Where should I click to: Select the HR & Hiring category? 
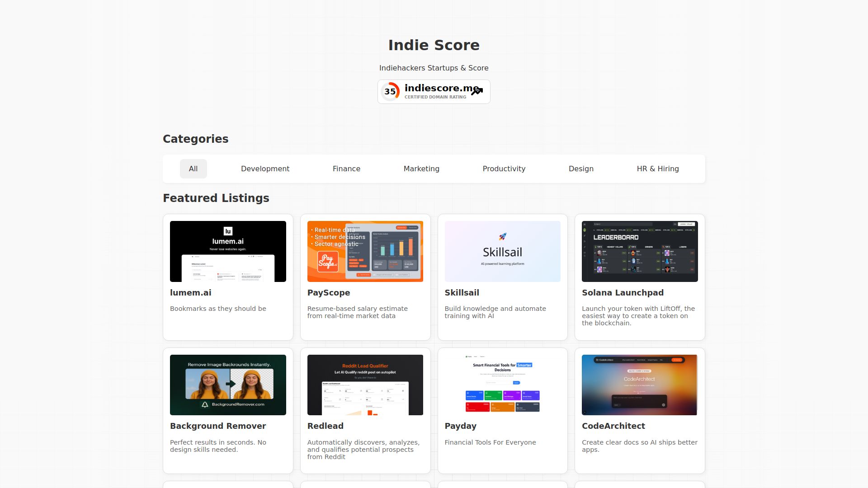click(657, 169)
